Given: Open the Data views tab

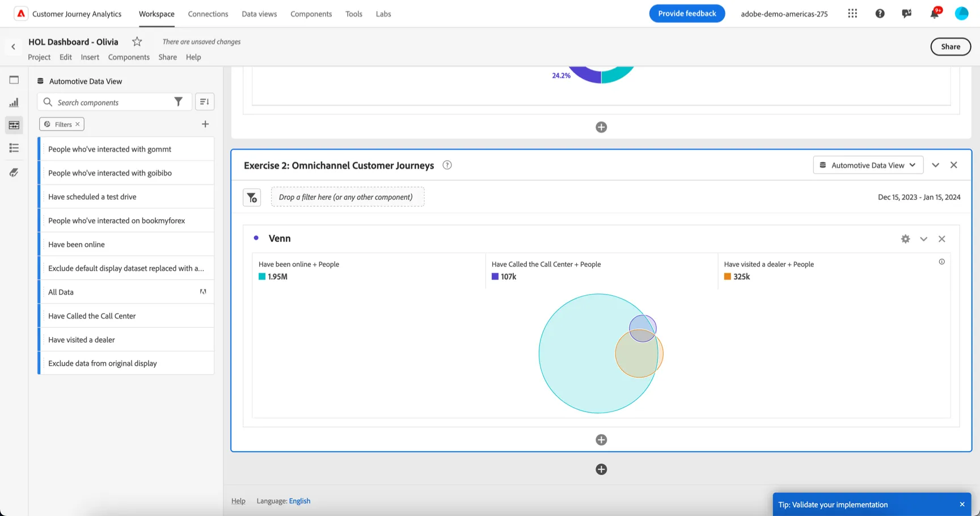Looking at the screenshot, I should pos(259,14).
